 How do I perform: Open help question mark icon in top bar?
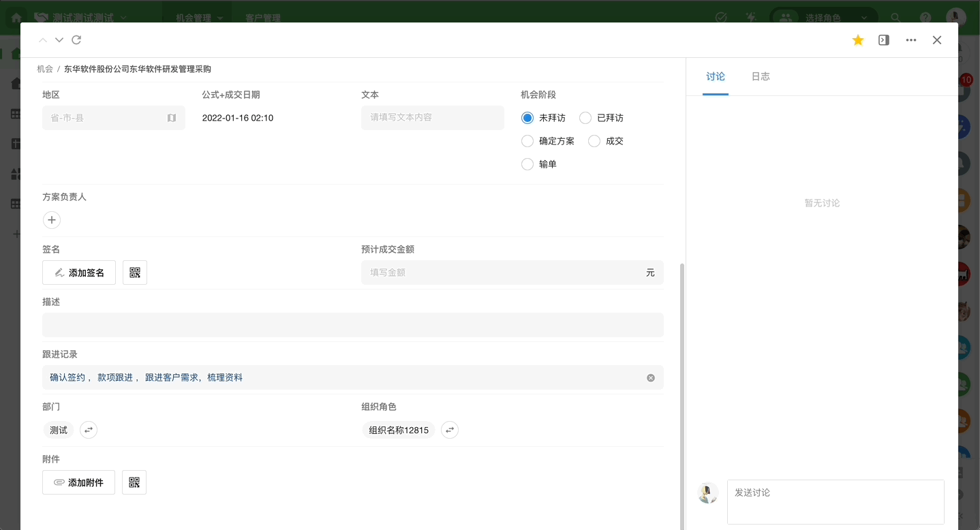point(925,18)
